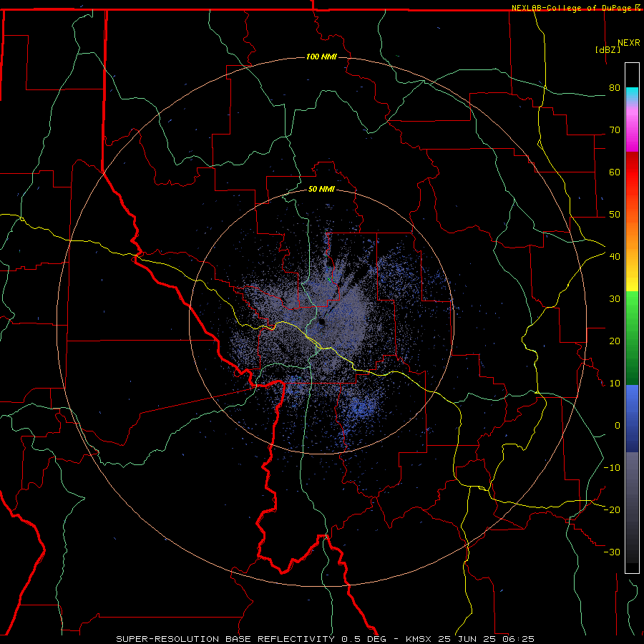Click the -30 value on the dBZ scale
This screenshot has width=644, height=644.
[x=612, y=552]
